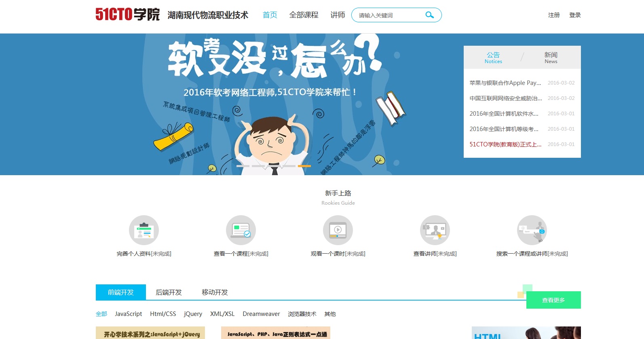The width and height of the screenshot is (644, 339).
Task: Select the orange active carousel indicator
Action: coord(304,166)
